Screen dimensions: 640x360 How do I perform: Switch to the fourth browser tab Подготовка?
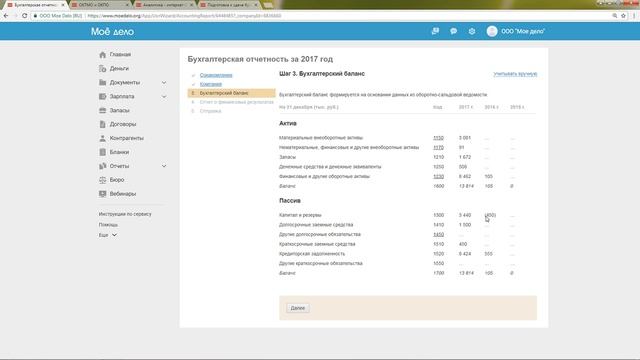tap(229, 5)
